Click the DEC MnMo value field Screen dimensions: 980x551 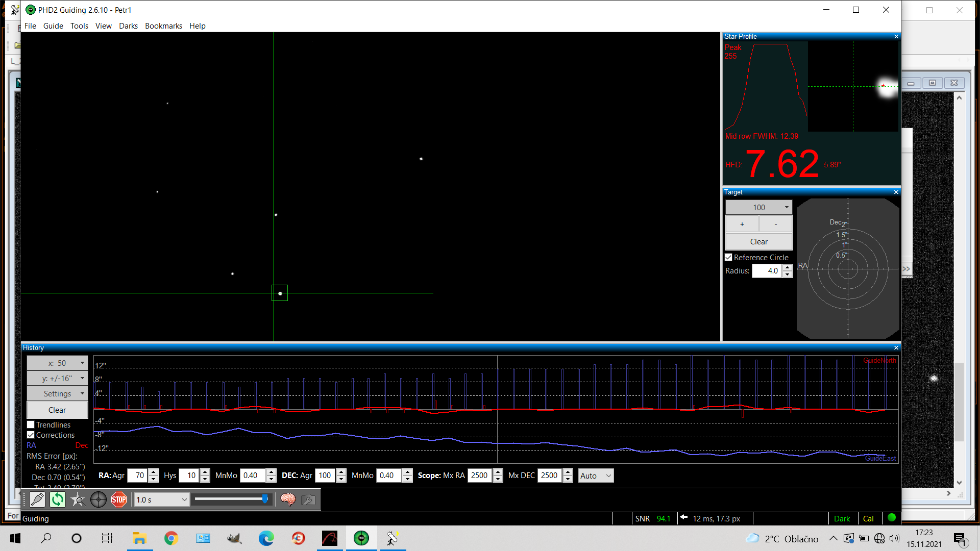click(389, 476)
